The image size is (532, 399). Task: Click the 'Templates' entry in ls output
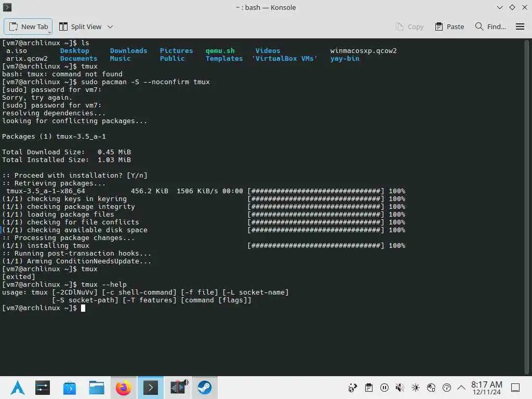224,58
